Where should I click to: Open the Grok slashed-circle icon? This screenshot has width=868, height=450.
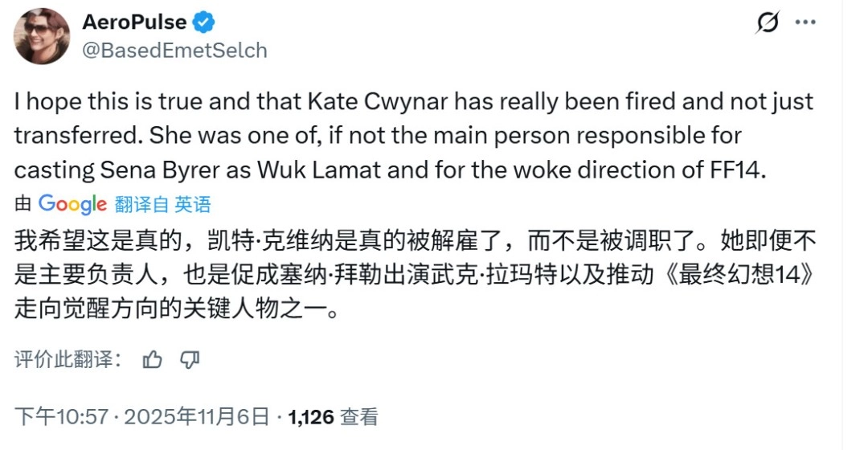pyautogui.click(x=768, y=23)
